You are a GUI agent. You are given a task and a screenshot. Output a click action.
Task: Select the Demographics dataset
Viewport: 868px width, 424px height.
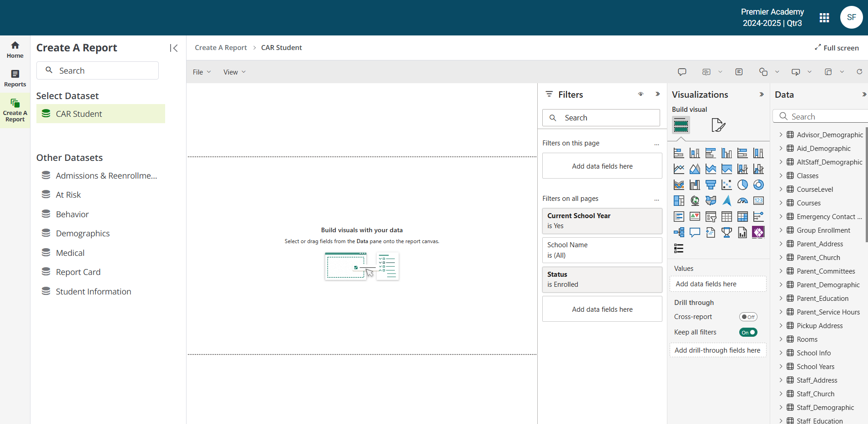click(83, 233)
